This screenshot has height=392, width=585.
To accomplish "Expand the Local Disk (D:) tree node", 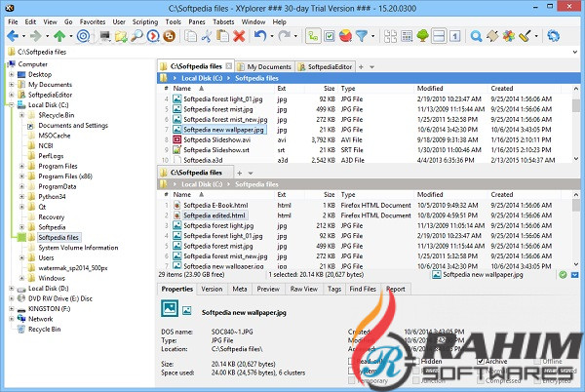I will point(12,289).
